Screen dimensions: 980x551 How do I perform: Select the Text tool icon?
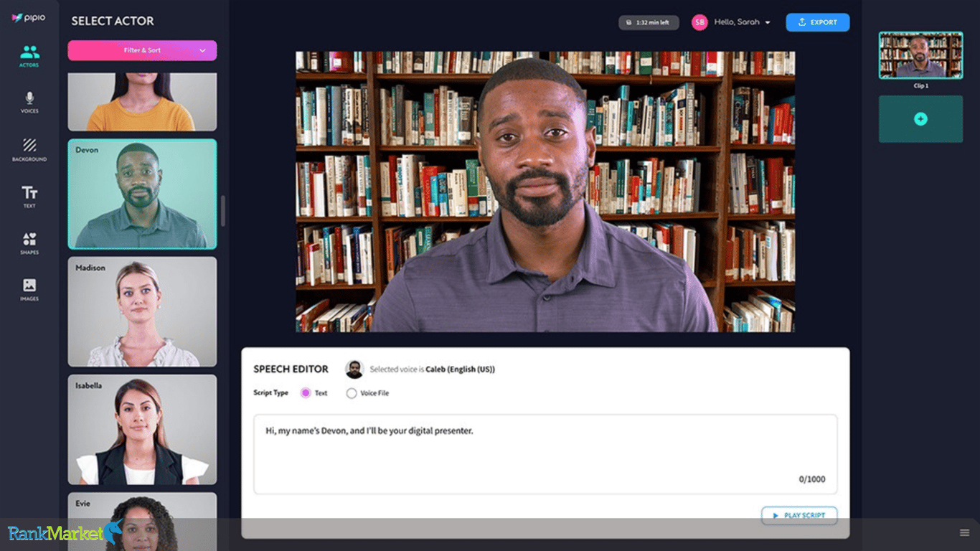click(29, 192)
